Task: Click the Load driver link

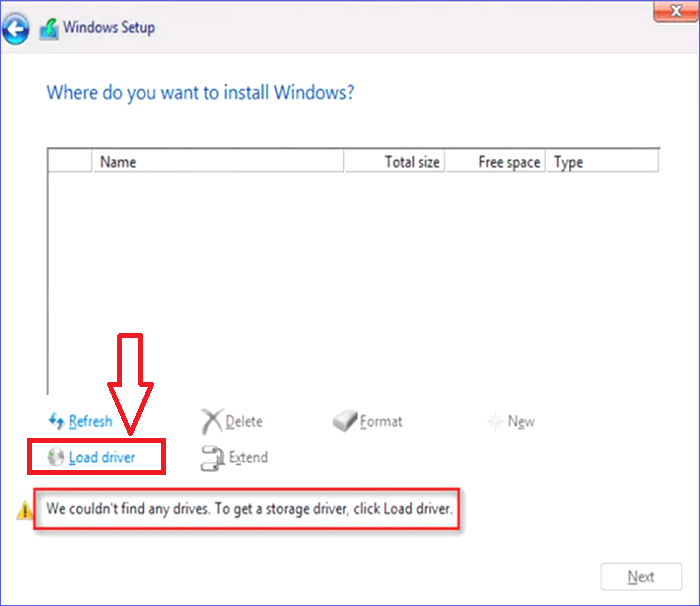Action: point(102,457)
